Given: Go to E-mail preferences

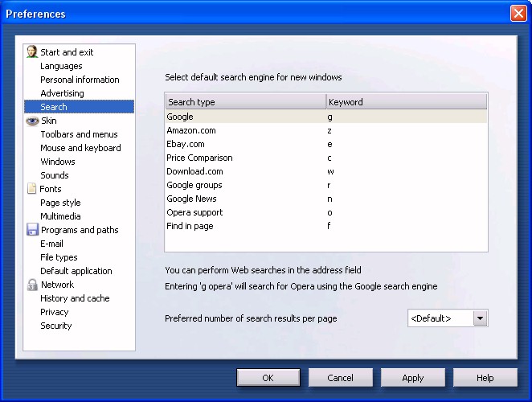Looking at the screenshot, I should tap(51, 244).
